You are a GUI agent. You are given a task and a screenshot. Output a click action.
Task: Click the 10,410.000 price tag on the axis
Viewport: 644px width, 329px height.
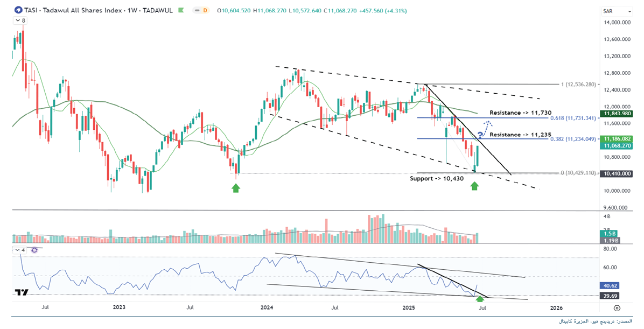[618, 174]
